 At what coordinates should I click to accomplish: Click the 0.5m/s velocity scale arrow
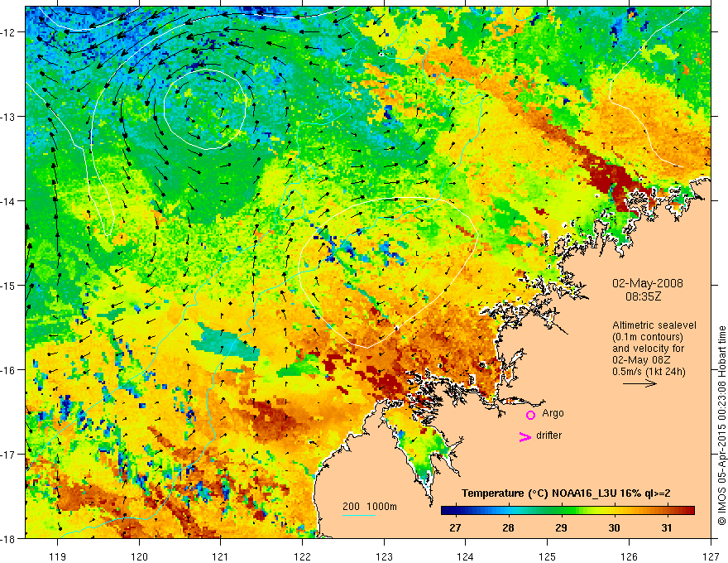[639, 383]
